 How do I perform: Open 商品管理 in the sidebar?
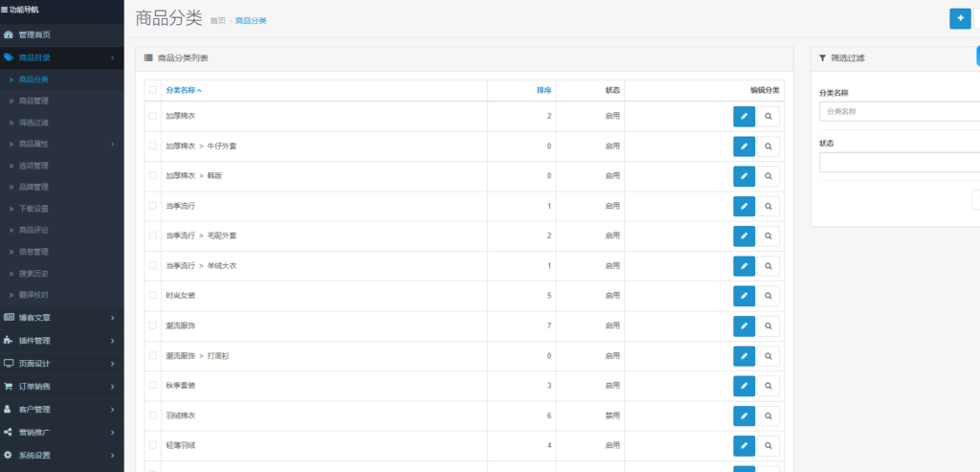[34, 101]
